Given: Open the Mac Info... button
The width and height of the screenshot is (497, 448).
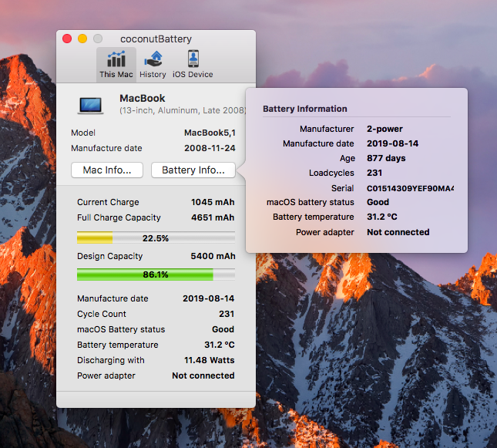Looking at the screenshot, I should (x=107, y=170).
